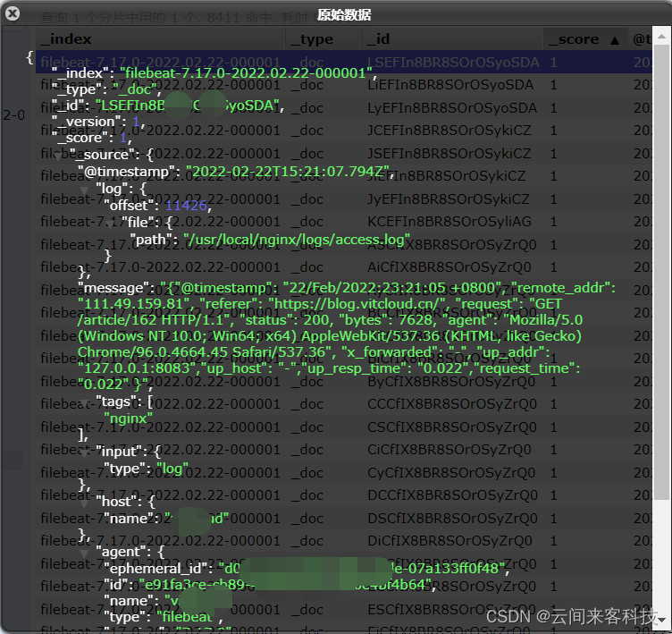This screenshot has width=672, height=634.
Task: Collapse the "input" JSON node
Action: point(84,452)
